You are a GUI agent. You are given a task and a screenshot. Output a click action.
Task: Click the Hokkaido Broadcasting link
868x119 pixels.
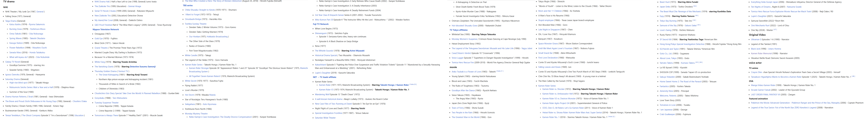point(217,36)
